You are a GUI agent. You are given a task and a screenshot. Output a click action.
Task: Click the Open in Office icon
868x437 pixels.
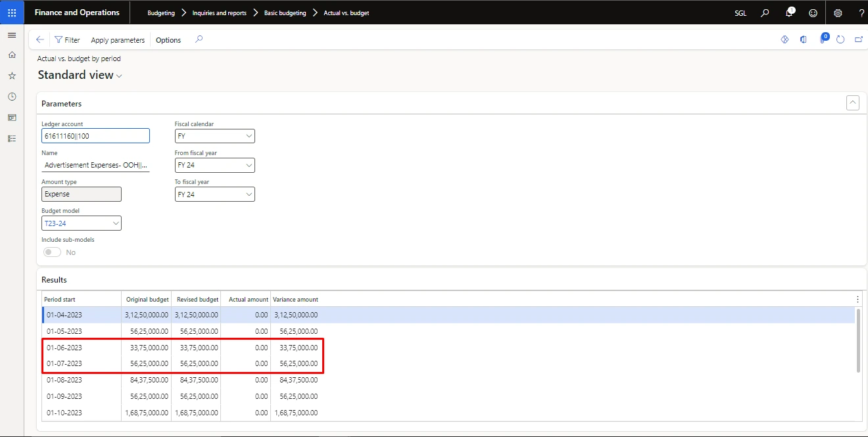[x=804, y=39]
